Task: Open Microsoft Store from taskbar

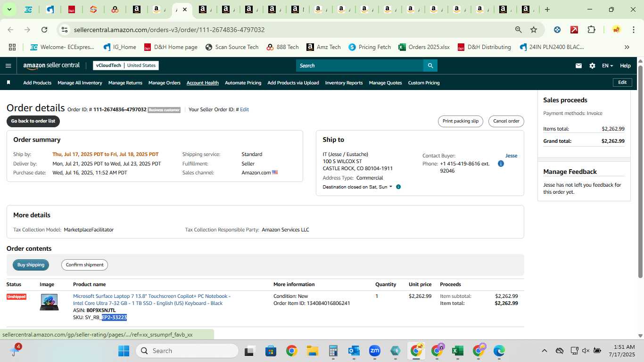Action: point(271,351)
